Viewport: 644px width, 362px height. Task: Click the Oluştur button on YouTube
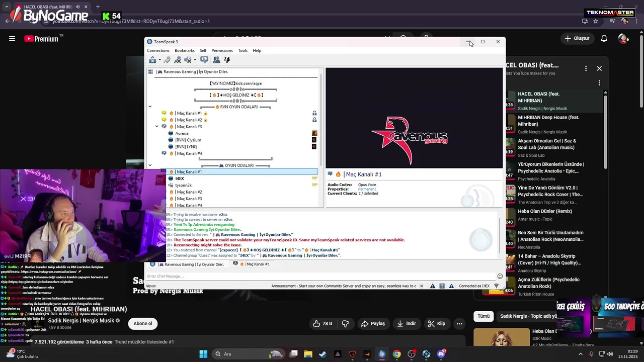577,38
